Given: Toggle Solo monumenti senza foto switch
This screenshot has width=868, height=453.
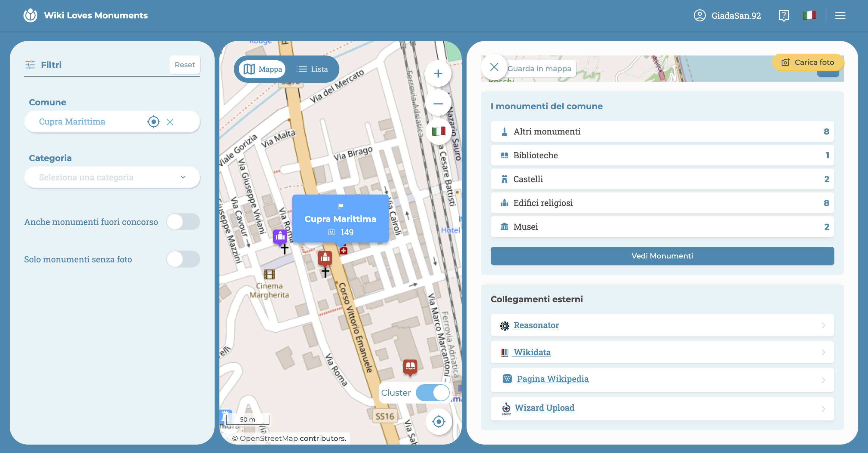Looking at the screenshot, I should coord(183,259).
